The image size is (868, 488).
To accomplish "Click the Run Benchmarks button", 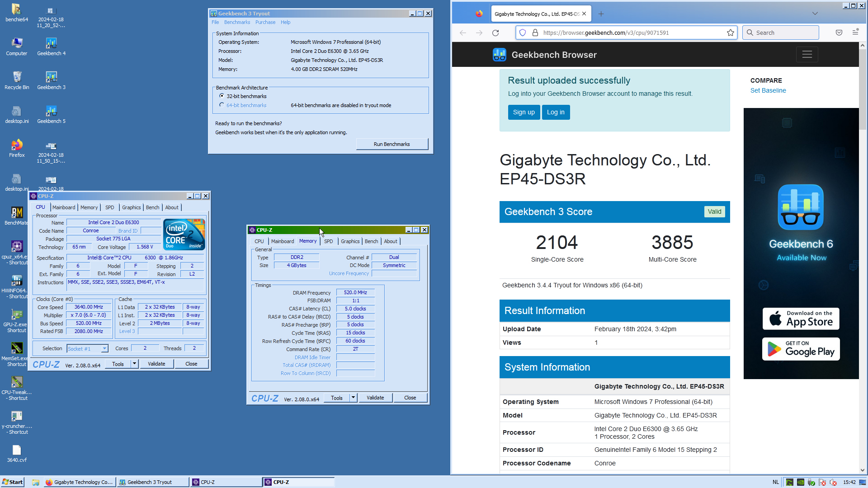I will (x=392, y=144).
